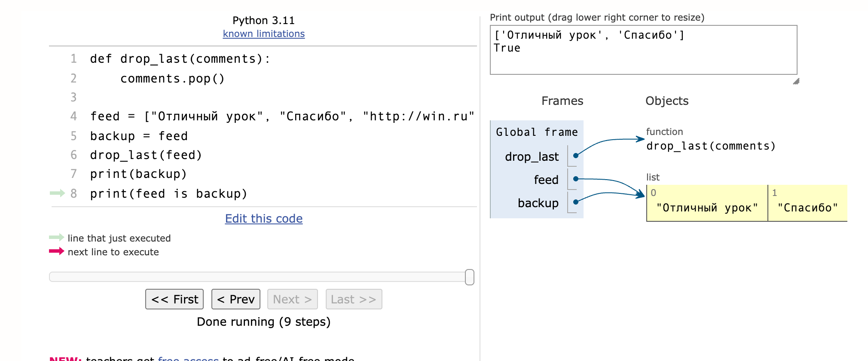Click the Global frame header
The width and height of the screenshot is (868, 361).
tap(537, 132)
